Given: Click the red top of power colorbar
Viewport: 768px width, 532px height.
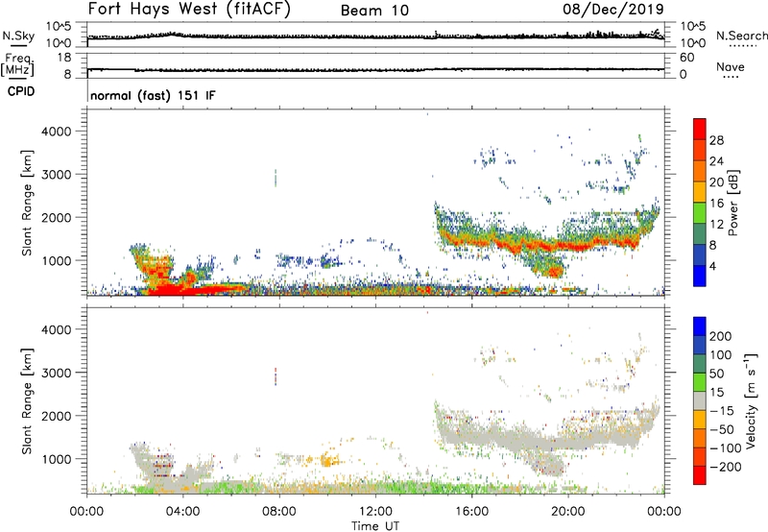Looking at the screenshot, I should (700, 129).
